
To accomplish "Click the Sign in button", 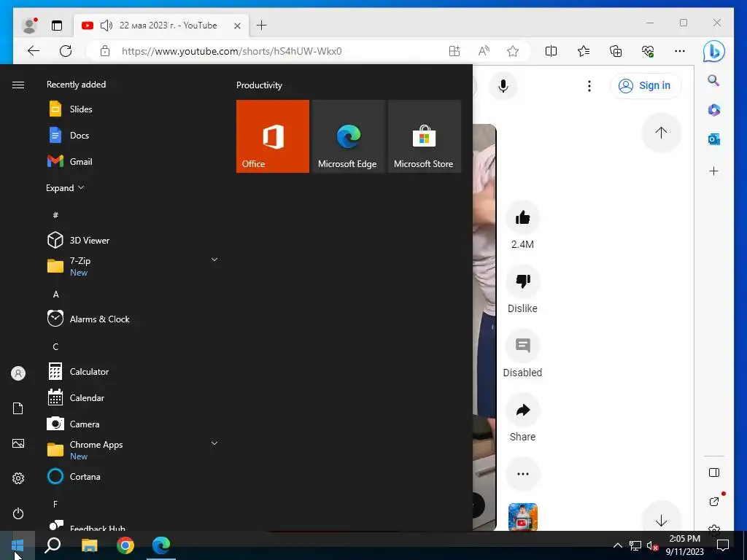I will click(x=646, y=86).
